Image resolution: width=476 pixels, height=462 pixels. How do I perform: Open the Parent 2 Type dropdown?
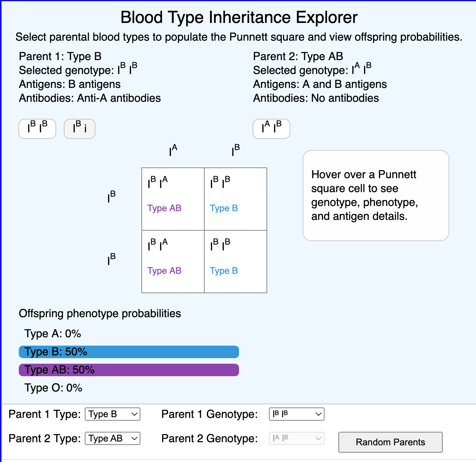112,438
